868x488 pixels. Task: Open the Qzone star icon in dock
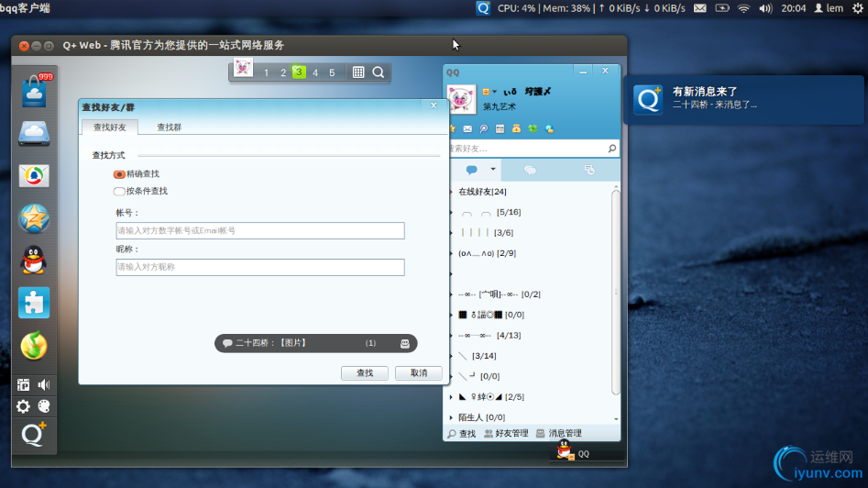pos(34,218)
